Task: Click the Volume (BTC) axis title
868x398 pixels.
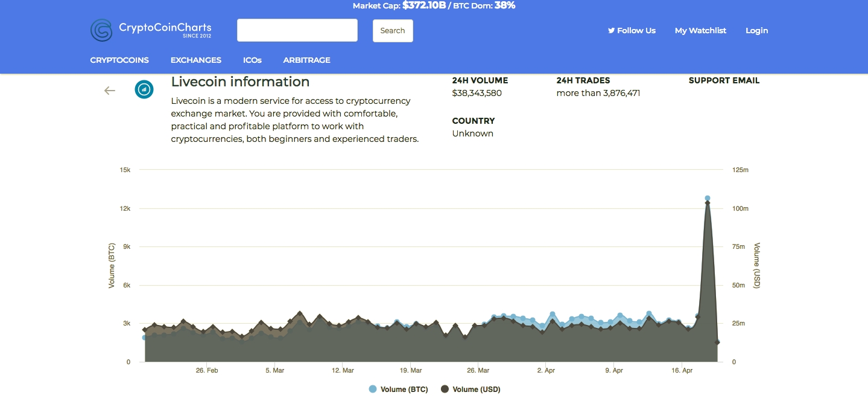Action: pyautogui.click(x=112, y=266)
